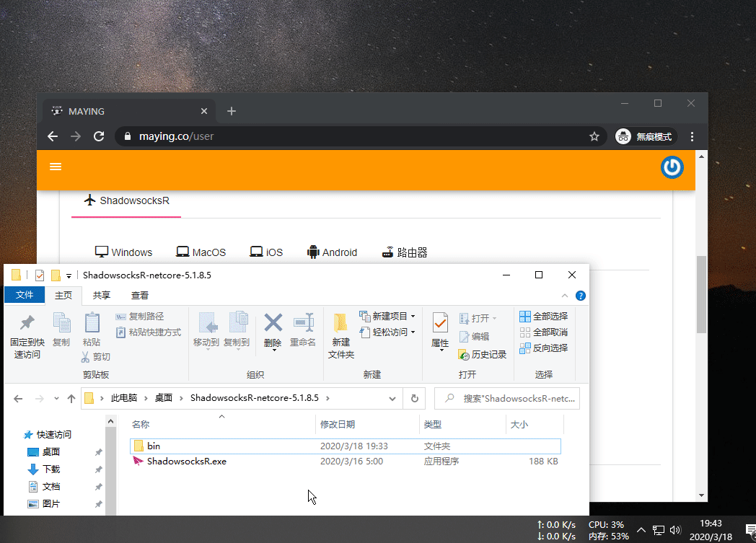
Task: Select the bin folder row
Action: coord(346,446)
